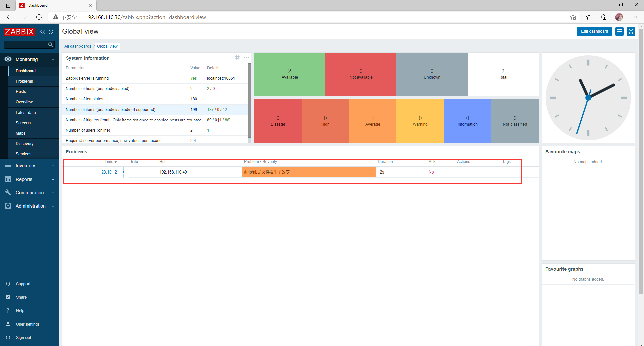The image size is (644, 346).
Task: Open the Problems submenu item
Action: pos(34,81)
